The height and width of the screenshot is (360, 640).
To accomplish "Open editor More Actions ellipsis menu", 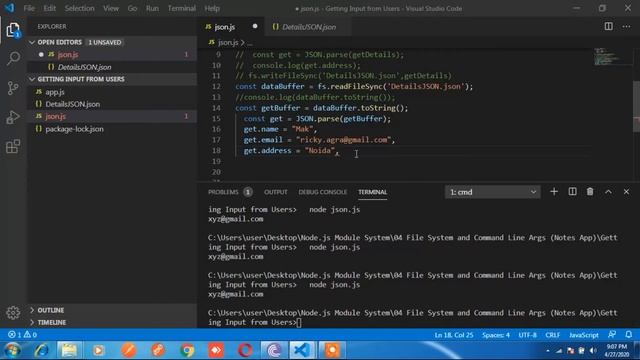I will click(x=626, y=27).
